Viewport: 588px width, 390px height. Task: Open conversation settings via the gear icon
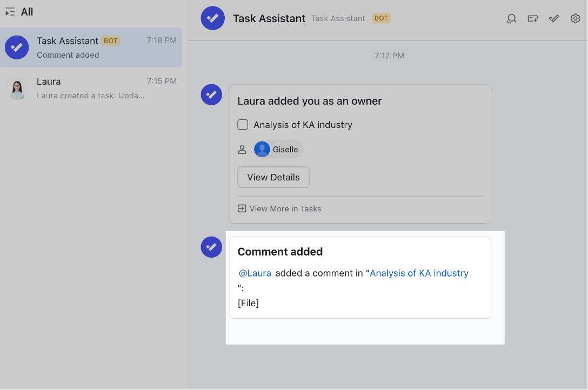(x=575, y=18)
